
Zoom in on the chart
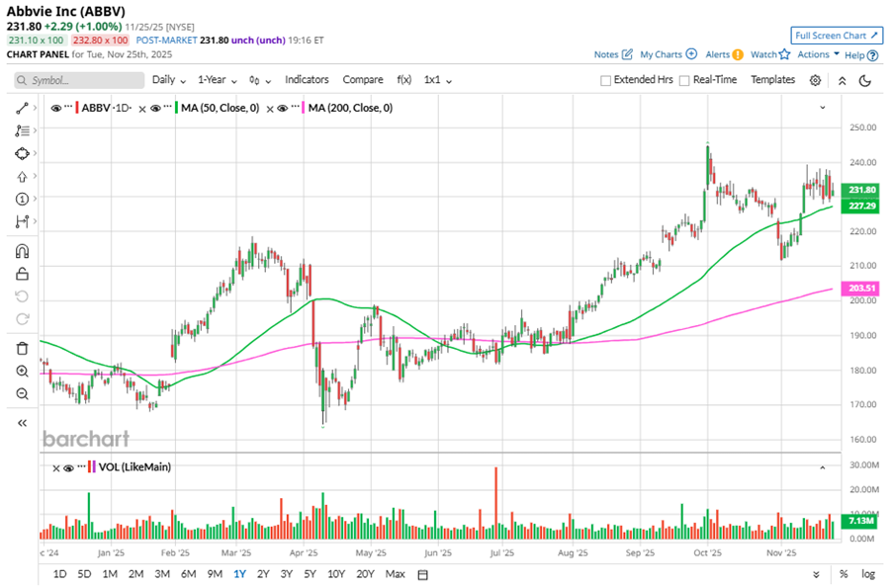click(22, 372)
